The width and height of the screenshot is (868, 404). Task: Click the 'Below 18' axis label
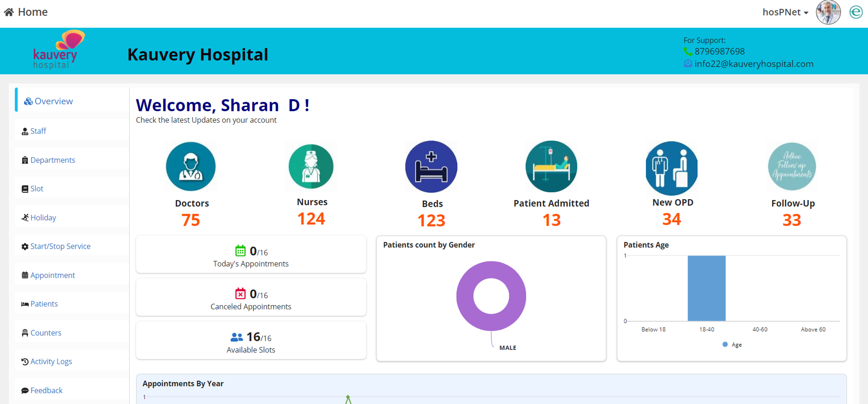[653, 329]
